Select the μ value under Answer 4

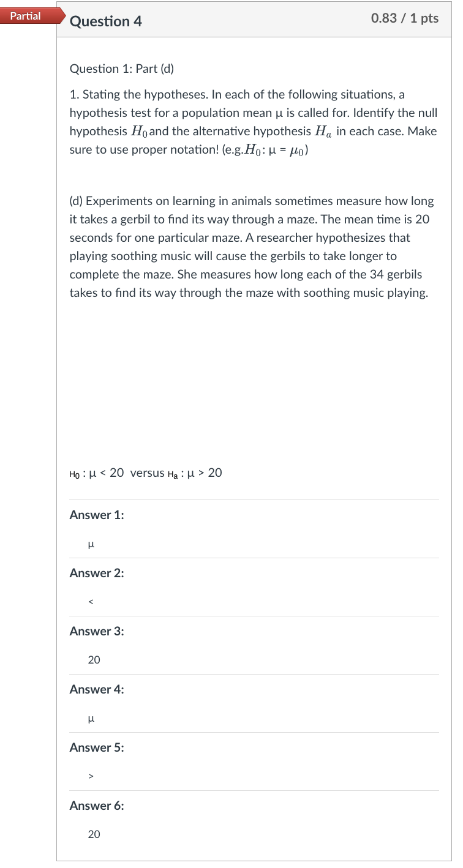(91, 717)
